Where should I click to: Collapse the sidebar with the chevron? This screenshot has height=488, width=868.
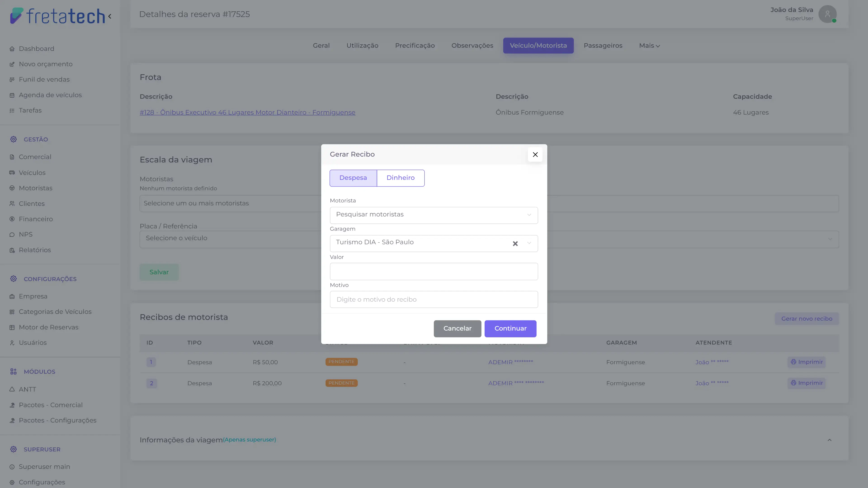click(110, 16)
